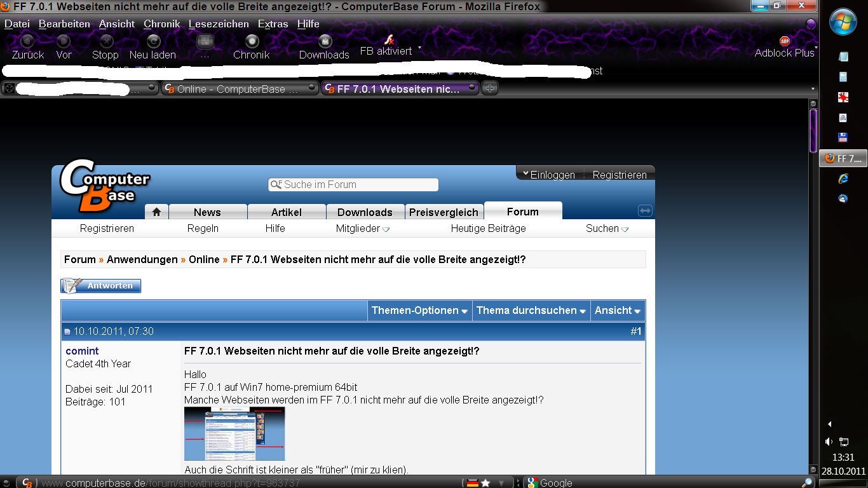Open the Themen-Optionen dropdown
The height and width of the screenshot is (488, 868).
(x=420, y=310)
